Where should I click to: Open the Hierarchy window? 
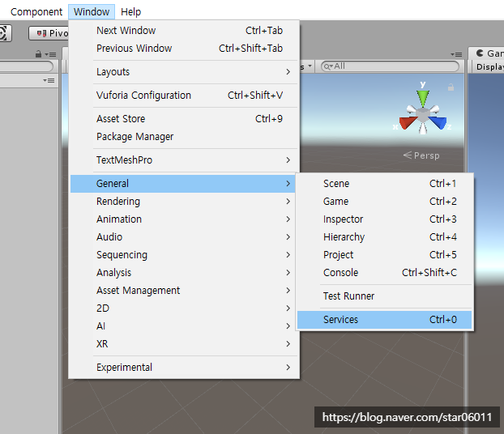click(x=384, y=237)
